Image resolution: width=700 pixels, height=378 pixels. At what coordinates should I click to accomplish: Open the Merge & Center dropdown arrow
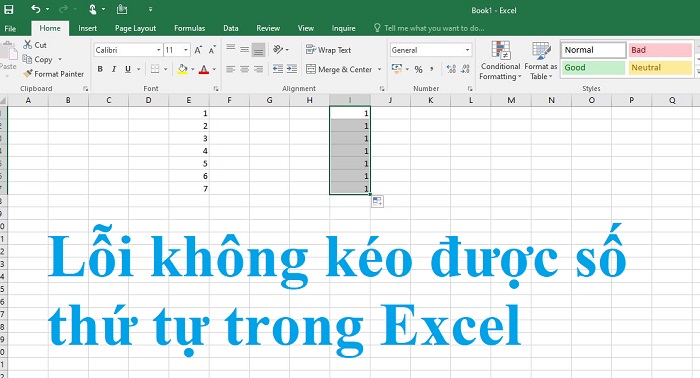point(379,69)
